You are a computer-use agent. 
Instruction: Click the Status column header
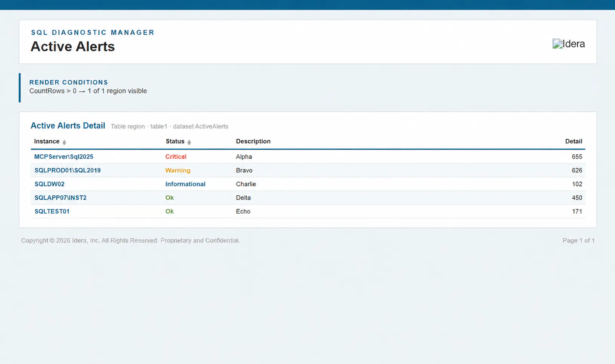tap(175, 141)
